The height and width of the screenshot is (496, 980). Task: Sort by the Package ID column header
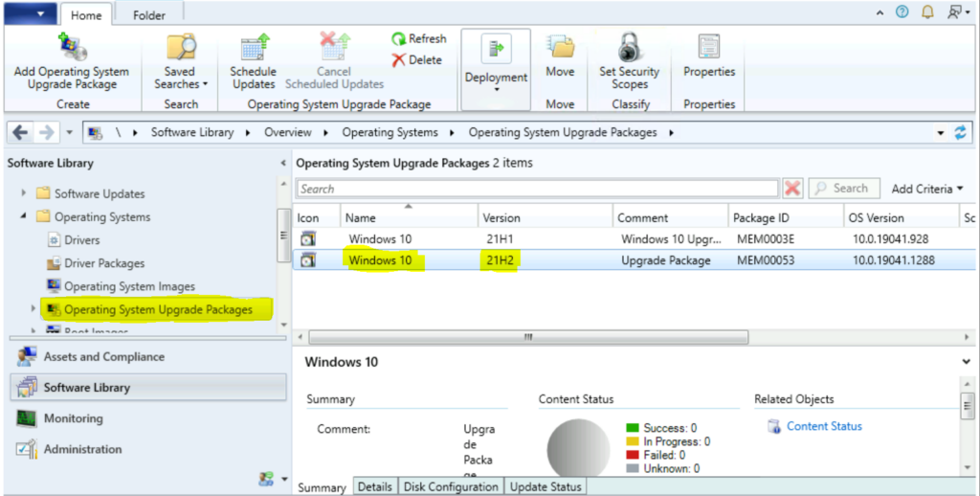pos(786,217)
